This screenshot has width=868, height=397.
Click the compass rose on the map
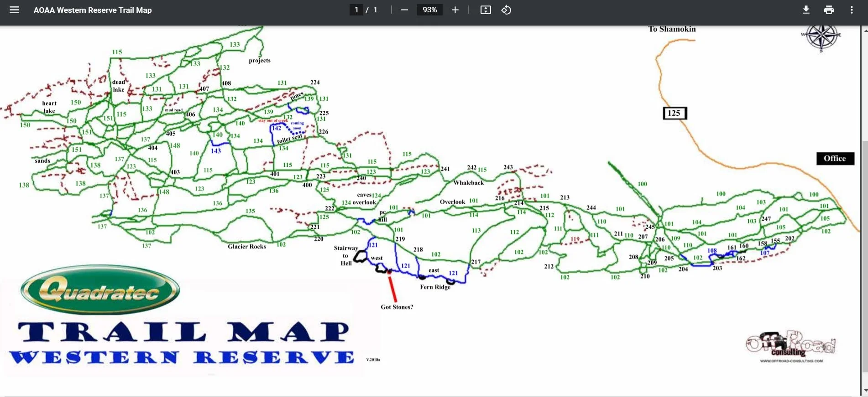pyautogui.click(x=821, y=37)
